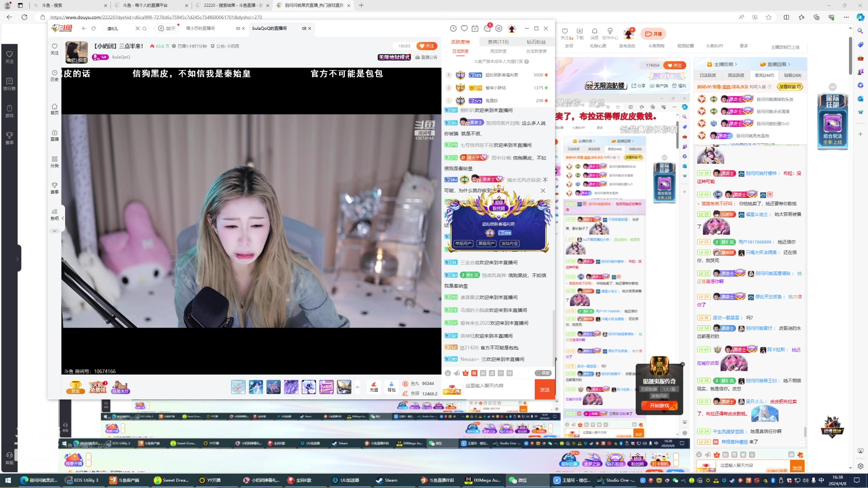Image resolution: width=868 pixels, height=488 pixels.
Task: Open client settings hexagon icon
Action: click(x=499, y=28)
